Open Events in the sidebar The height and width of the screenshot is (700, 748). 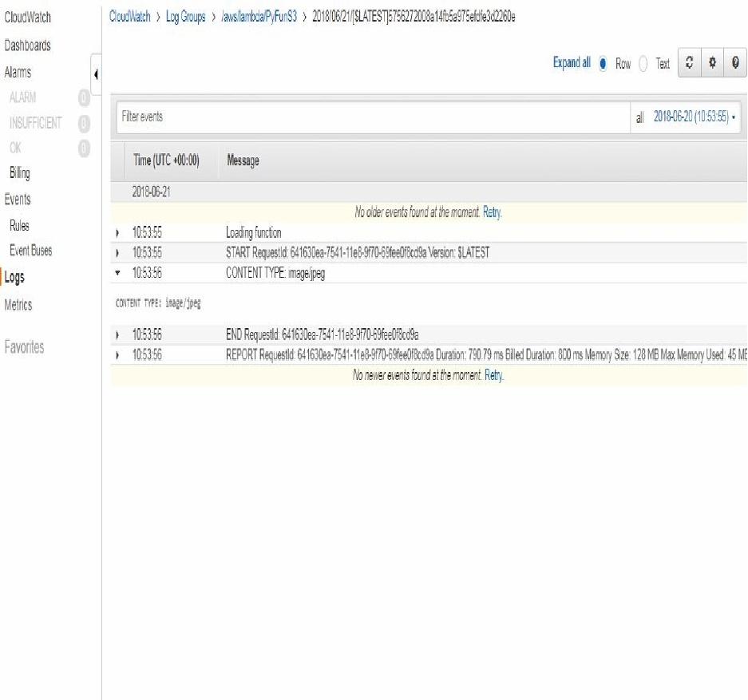tap(18, 199)
